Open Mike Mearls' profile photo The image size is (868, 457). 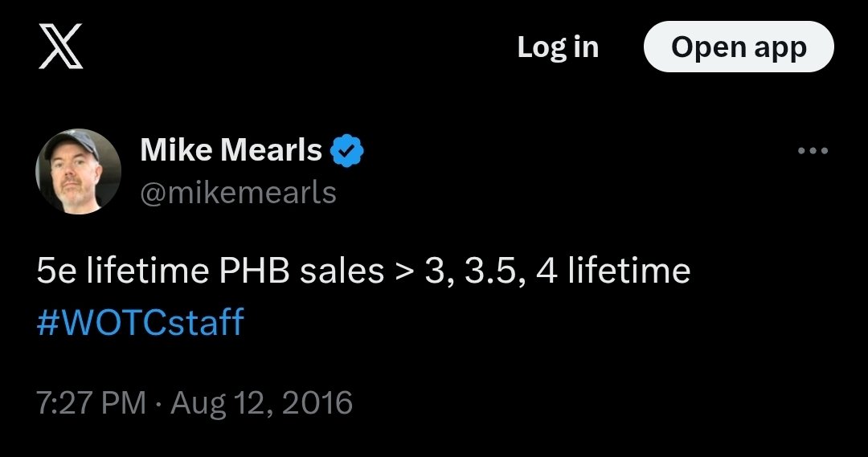point(78,172)
